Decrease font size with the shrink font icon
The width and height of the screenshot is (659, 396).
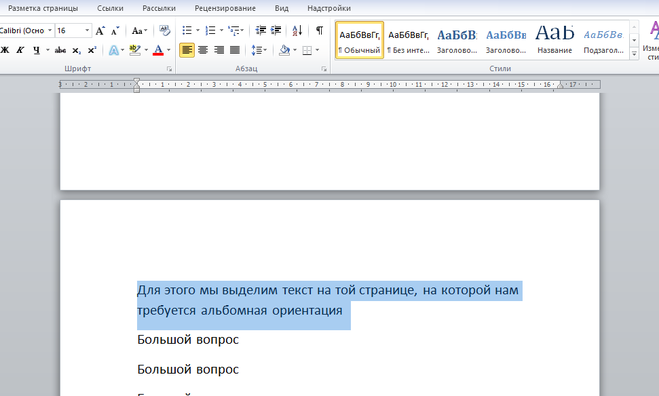point(115,31)
